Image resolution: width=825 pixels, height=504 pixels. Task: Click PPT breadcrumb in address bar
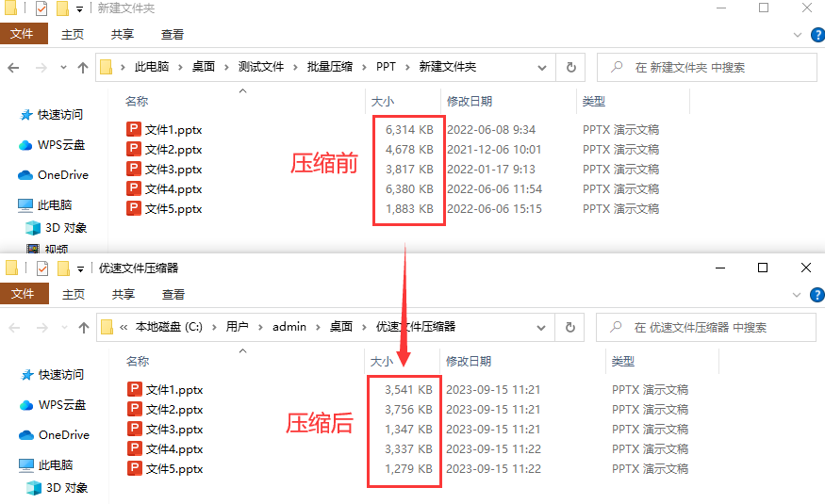pos(386,67)
